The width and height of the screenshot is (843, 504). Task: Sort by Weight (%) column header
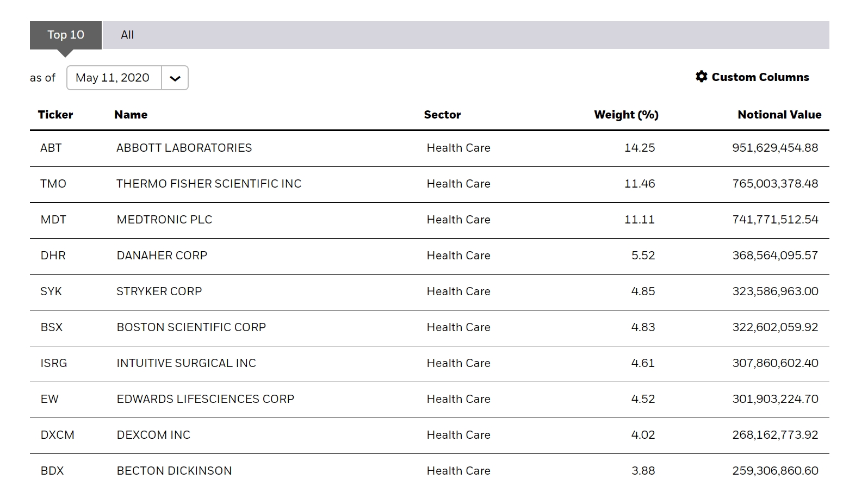626,115
